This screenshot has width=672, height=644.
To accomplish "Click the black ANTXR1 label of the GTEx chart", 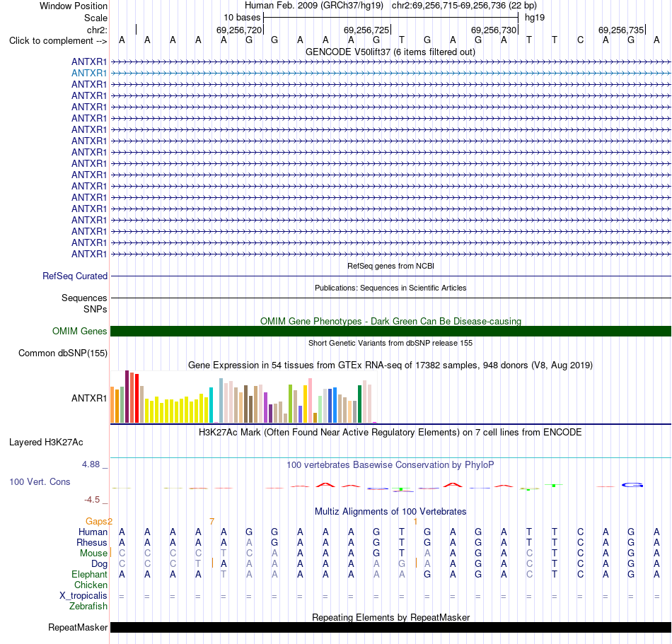I will pos(88,398).
